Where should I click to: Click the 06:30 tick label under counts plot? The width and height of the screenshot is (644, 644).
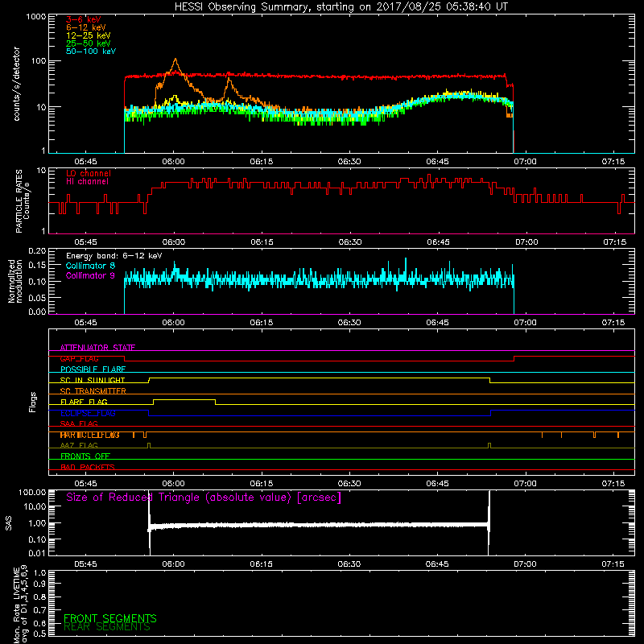pos(349,162)
